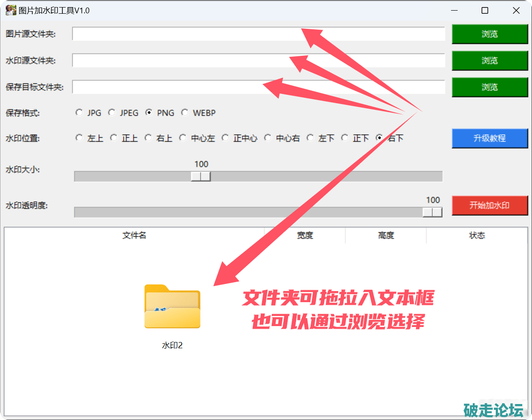Set watermark position to 左上
The height and width of the screenshot is (420, 532).
pos(79,138)
